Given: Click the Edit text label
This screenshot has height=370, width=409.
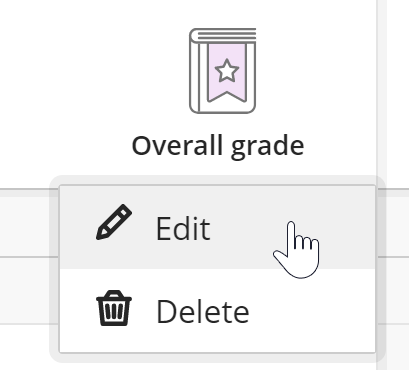Looking at the screenshot, I should [x=183, y=228].
